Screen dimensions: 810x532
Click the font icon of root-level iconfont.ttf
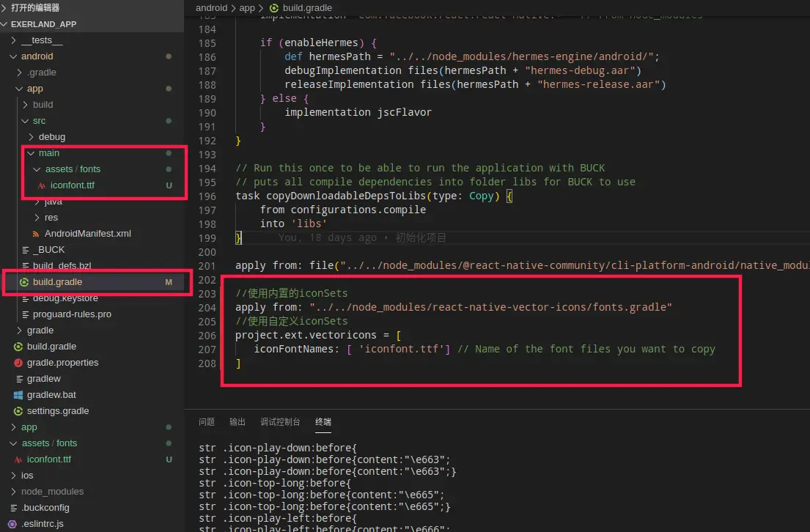[x=18, y=459]
